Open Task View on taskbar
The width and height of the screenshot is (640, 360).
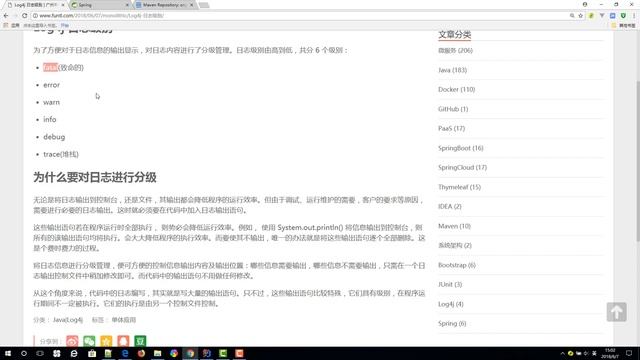point(40,353)
